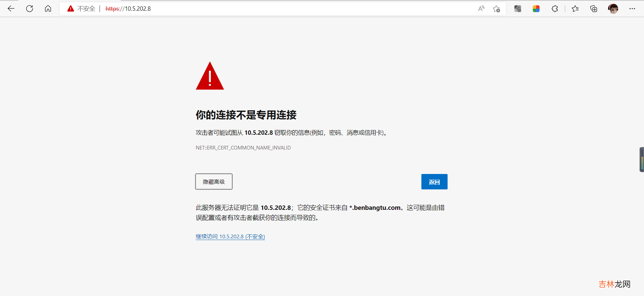Go back using the browser back arrow

(x=11, y=9)
